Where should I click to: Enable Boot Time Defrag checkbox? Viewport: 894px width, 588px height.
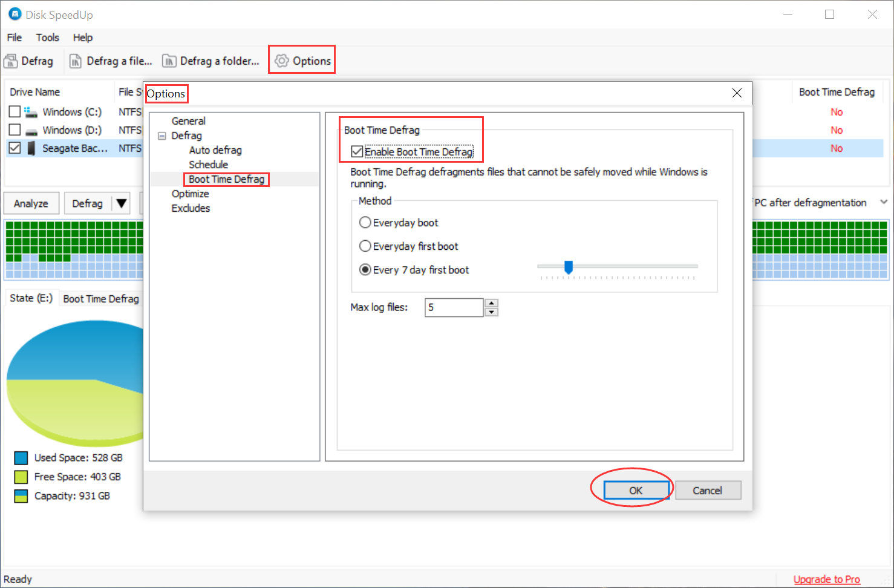coord(357,151)
